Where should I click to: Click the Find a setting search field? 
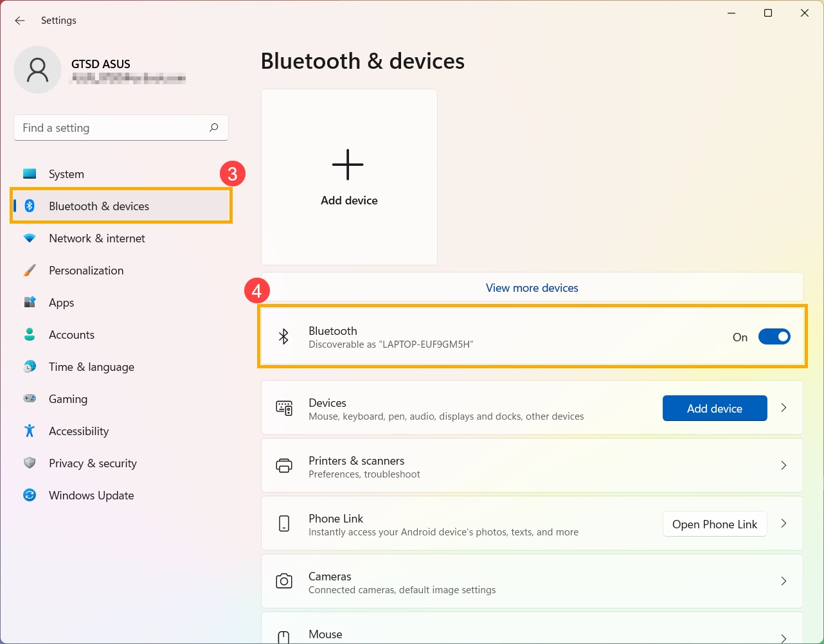tap(121, 128)
